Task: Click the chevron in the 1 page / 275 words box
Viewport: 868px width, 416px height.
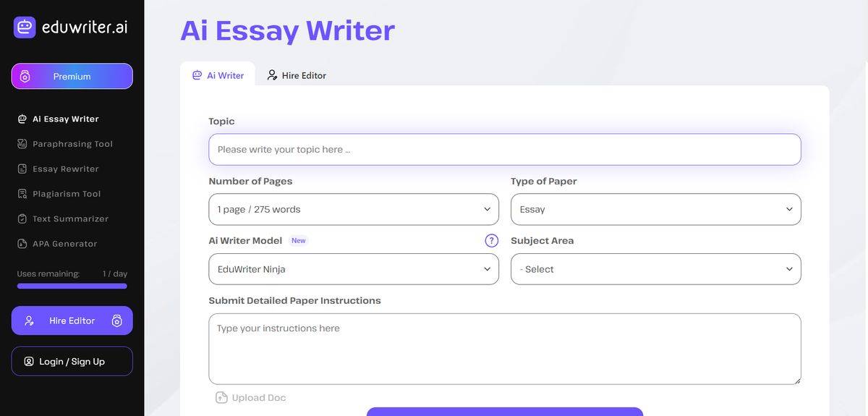Action: tap(487, 209)
